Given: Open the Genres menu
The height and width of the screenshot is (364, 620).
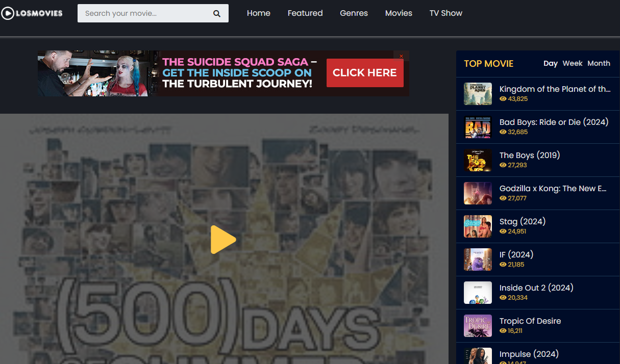Looking at the screenshot, I should click(354, 13).
